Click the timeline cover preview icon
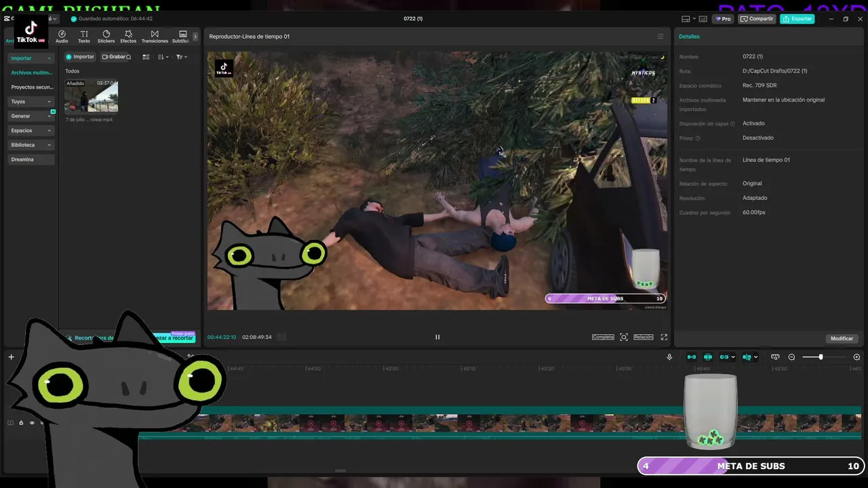The height and width of the screenshot is (488, 868). (775, 357)
